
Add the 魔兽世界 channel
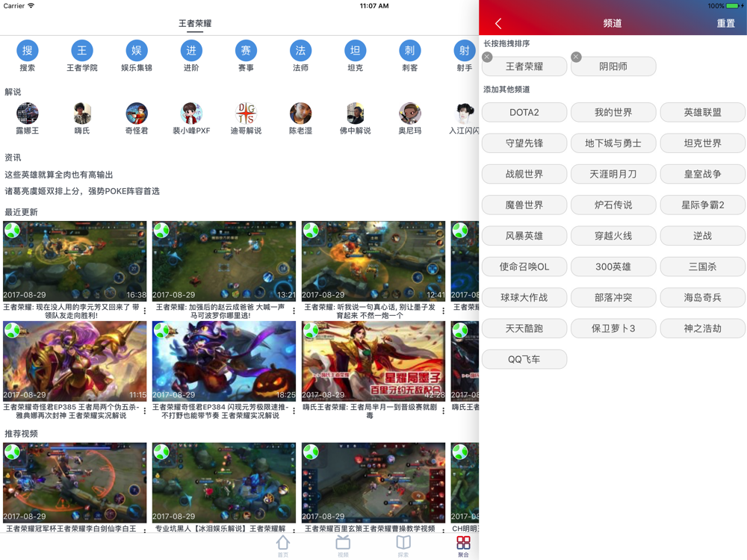tap(524, 205)
